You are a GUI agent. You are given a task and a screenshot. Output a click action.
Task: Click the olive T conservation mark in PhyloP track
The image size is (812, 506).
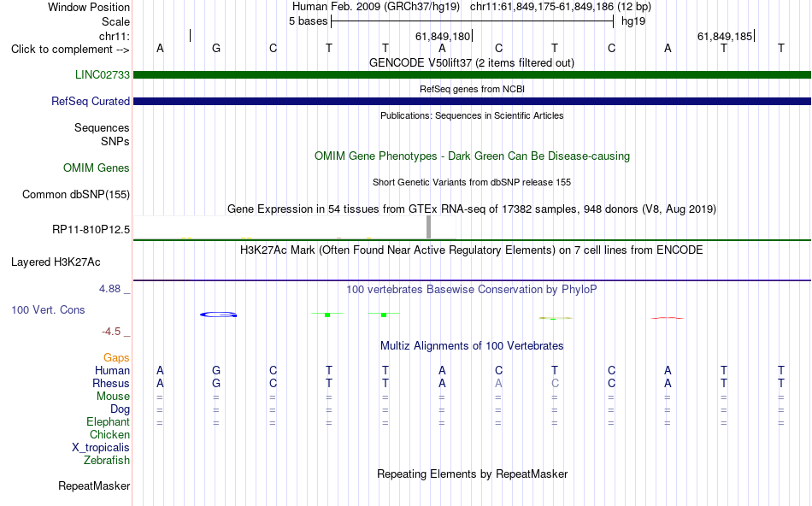[555, 318]
